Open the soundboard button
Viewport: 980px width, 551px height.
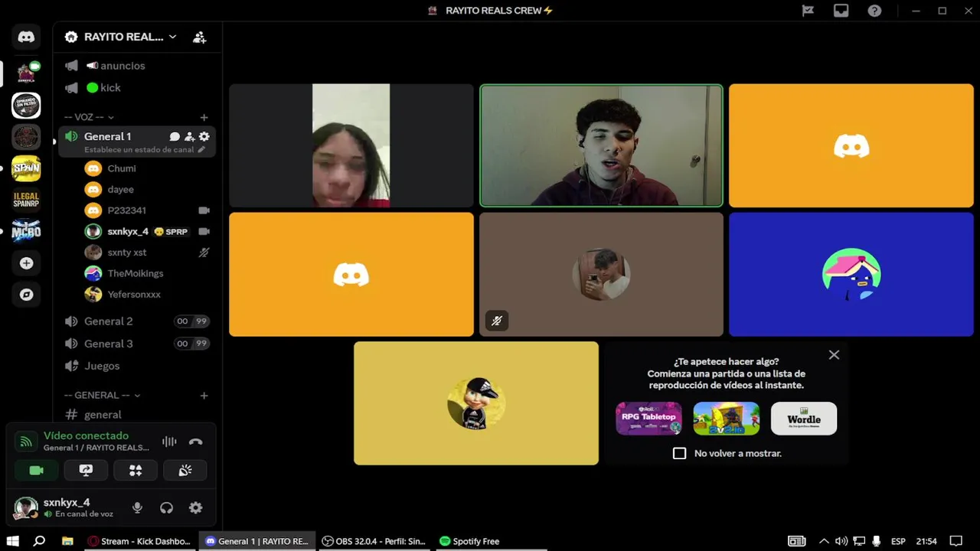click(185, 471)
